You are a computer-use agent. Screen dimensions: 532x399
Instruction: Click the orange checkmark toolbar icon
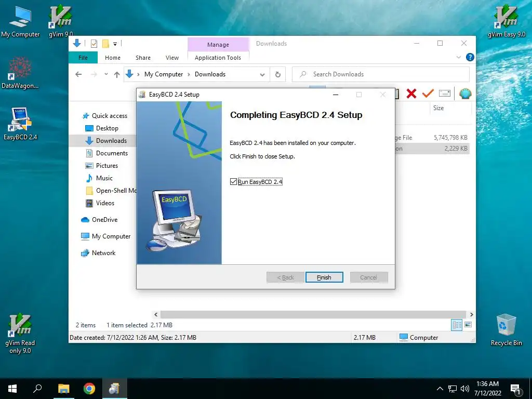(428, 94)
